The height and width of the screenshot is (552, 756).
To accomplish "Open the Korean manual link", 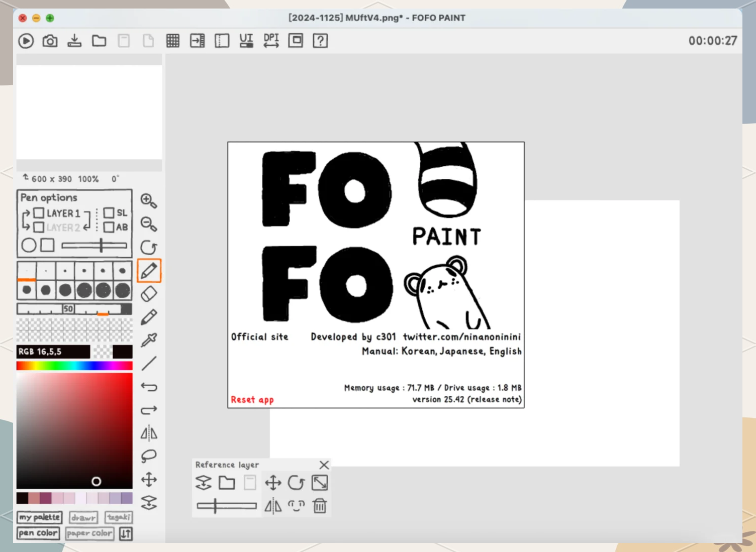I will 418,351.
